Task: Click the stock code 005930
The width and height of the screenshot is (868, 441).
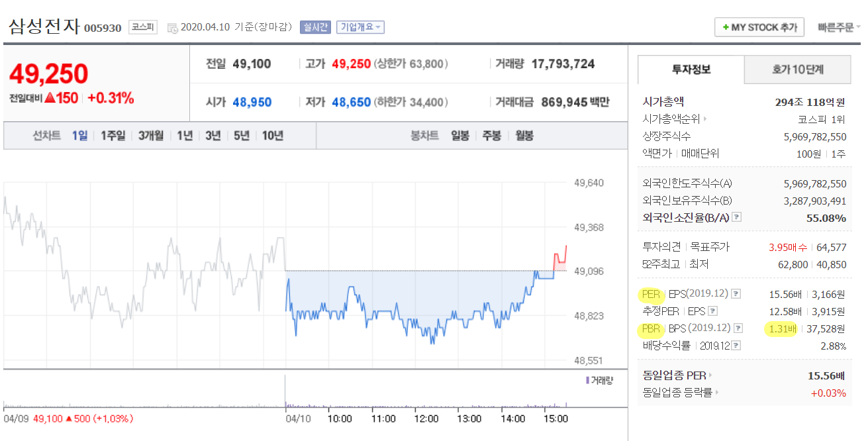Action: pyautogui.click(x=103, y=28)
